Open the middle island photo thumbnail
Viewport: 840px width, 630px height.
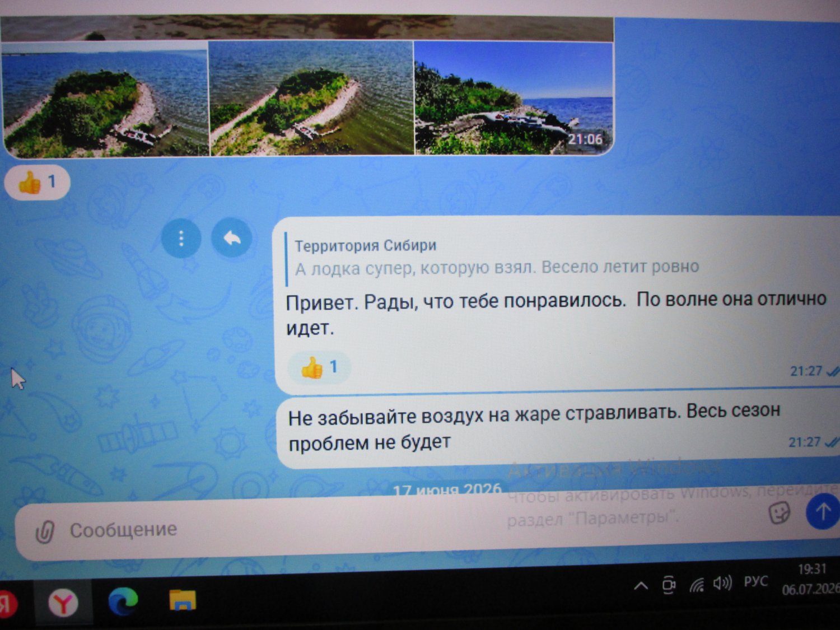coord(311,98)
